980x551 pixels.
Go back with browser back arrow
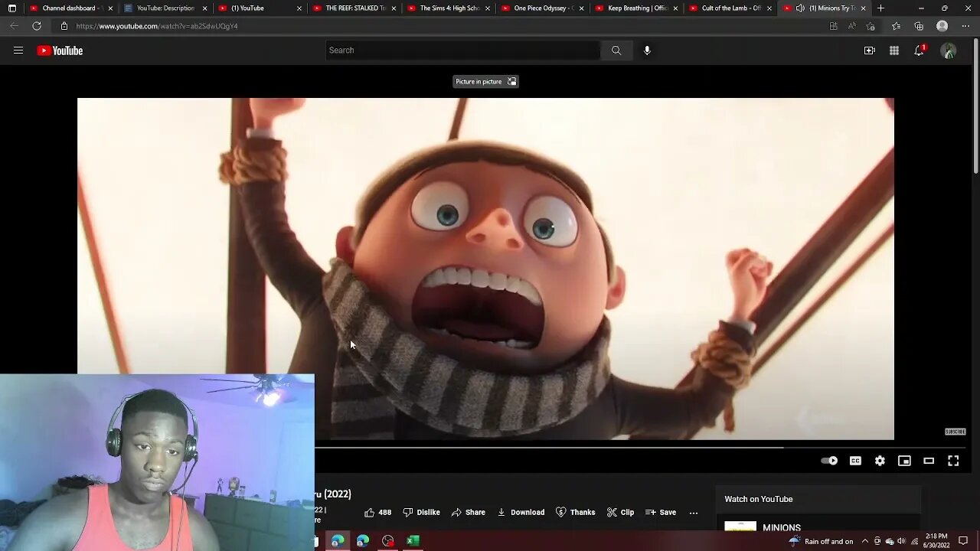point(14,26)
